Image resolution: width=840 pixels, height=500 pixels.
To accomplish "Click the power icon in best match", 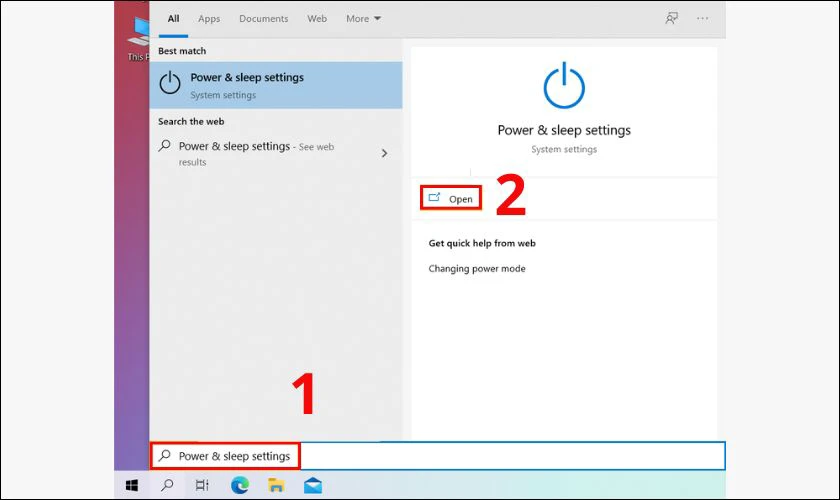I will [x=170, y=83].
